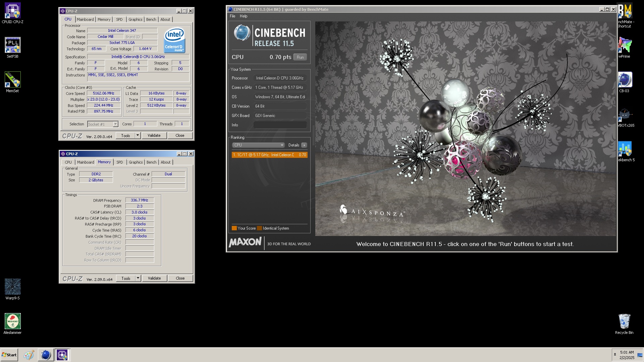Click the Multiplier value x 23.0 field
This screenshot has height=362, width=644.
pos(104,100)
